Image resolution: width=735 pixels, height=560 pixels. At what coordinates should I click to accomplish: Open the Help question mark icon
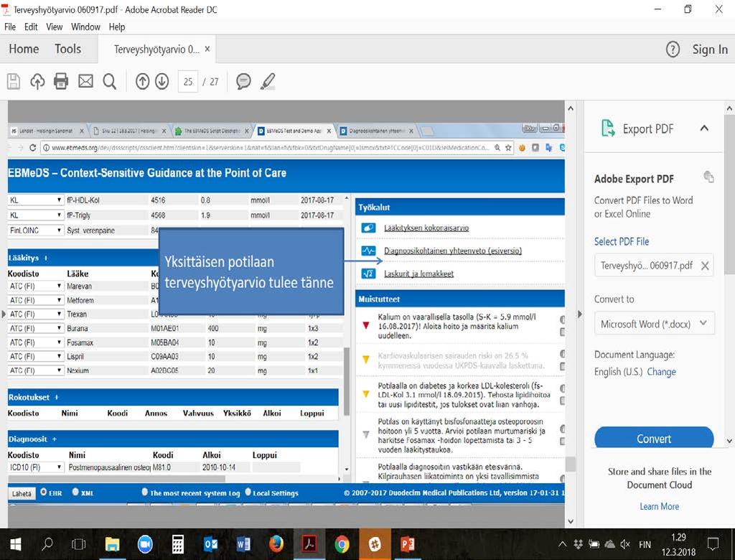click(673, 50)
